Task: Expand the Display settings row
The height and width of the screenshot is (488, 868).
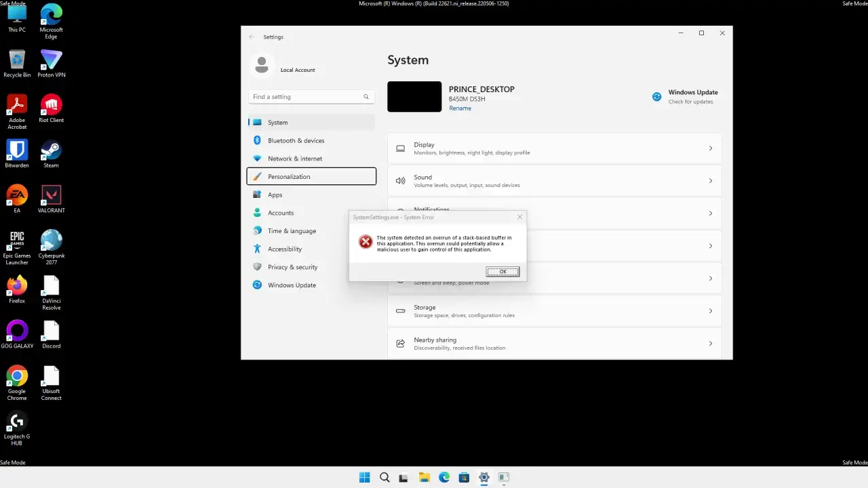Action: tap(554, 148)
